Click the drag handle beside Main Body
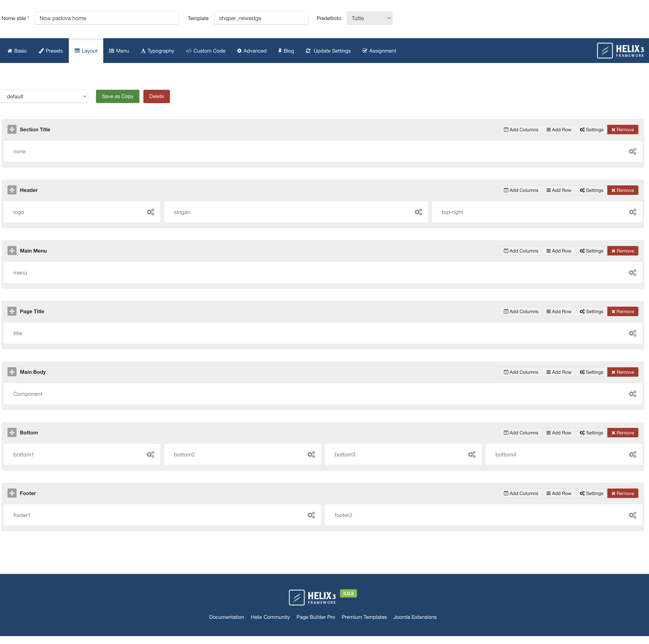This screenshot has width=649, height=644. [x=12, y=372]
